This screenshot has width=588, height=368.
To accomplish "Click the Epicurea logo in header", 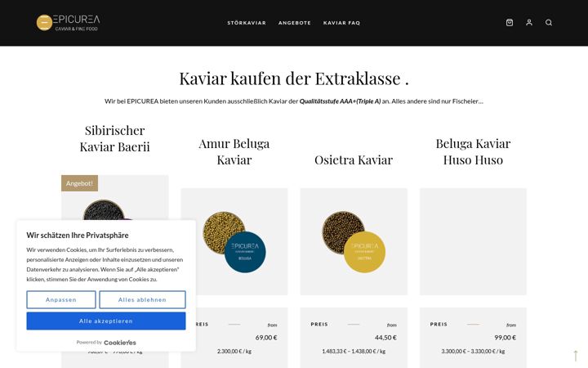I will point(68,23).
